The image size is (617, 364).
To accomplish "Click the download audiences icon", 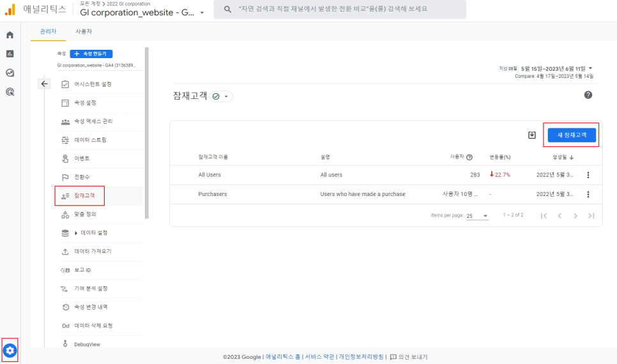I will pyautogui.click(x=531, y=135).
